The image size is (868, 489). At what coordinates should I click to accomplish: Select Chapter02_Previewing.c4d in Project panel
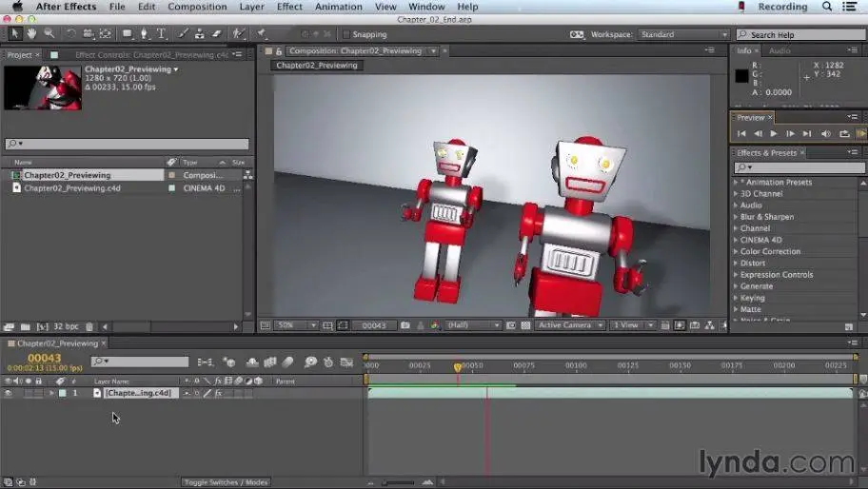click(x=72, y=188)
